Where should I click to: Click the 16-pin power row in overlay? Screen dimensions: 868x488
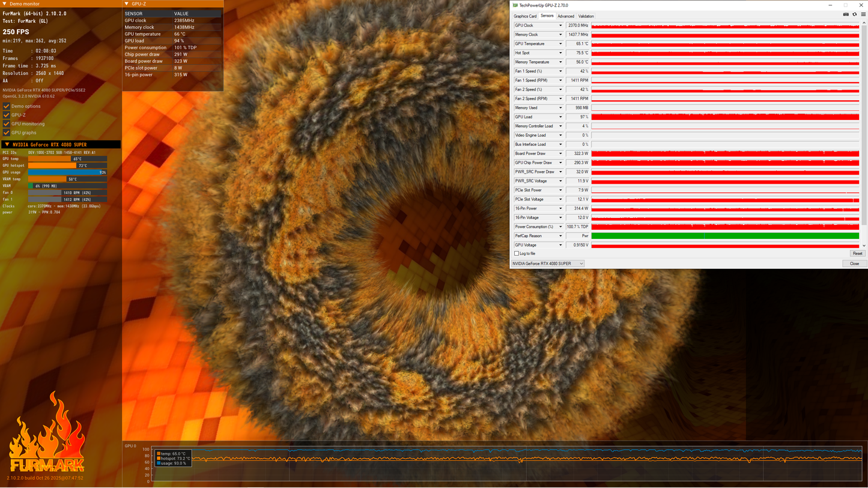click(x=172, y=75)
